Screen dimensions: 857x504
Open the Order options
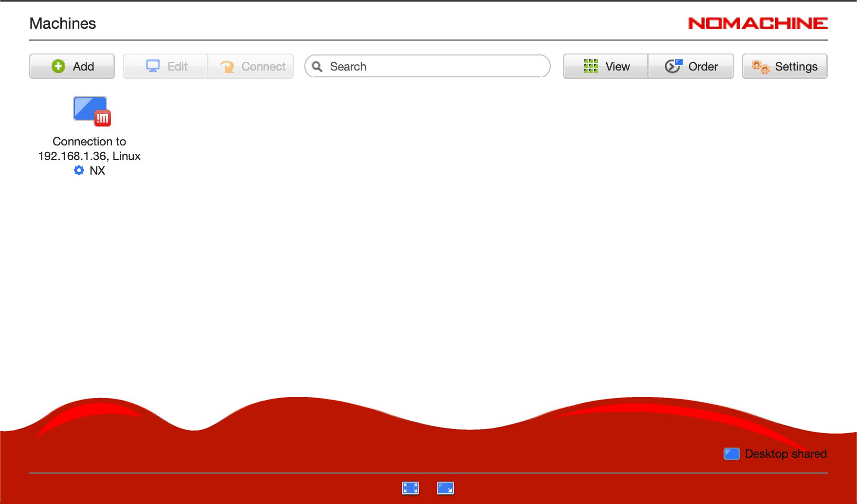pyautogui.click(x=691, y=66)
